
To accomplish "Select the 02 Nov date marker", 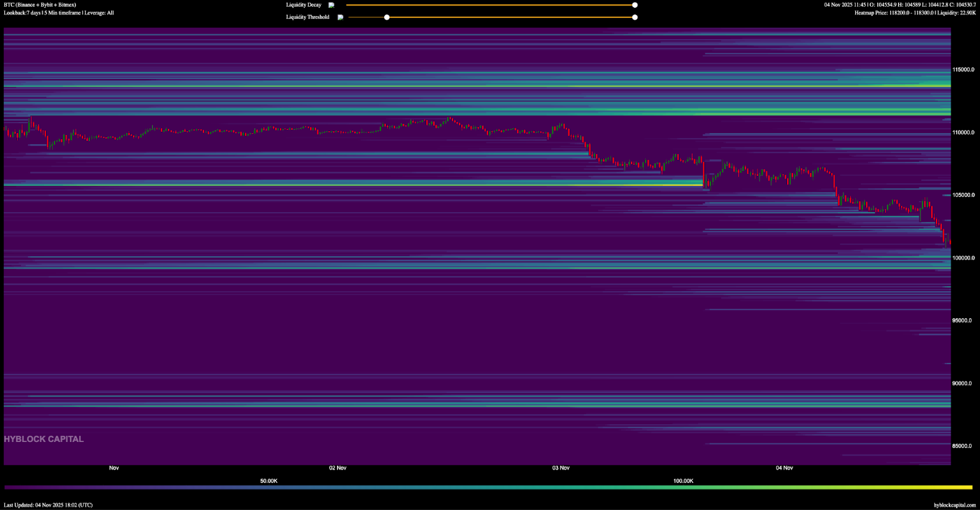I will click(337, 468).
